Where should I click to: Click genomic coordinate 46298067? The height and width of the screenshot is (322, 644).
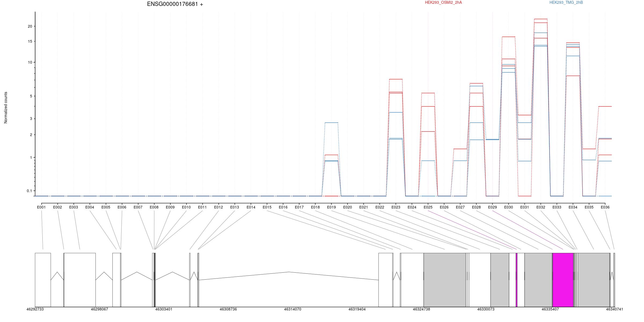pos(99,309)
